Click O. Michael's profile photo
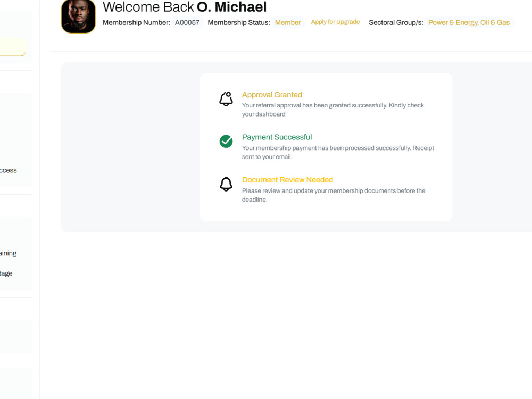The width and height of the screenshot is (532, 399). 78,16
